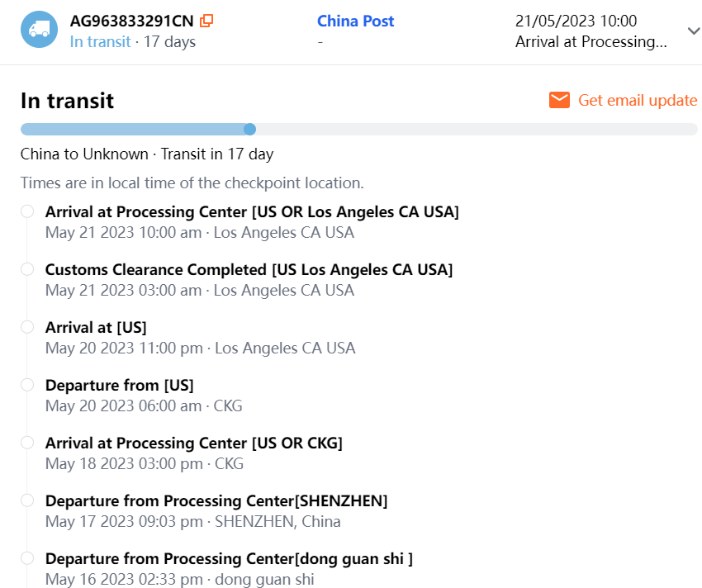The width and height of the screenshot is (702, 588).
Task: Click Arrival at [US] checkpoint marker
Action: (27, 327)
